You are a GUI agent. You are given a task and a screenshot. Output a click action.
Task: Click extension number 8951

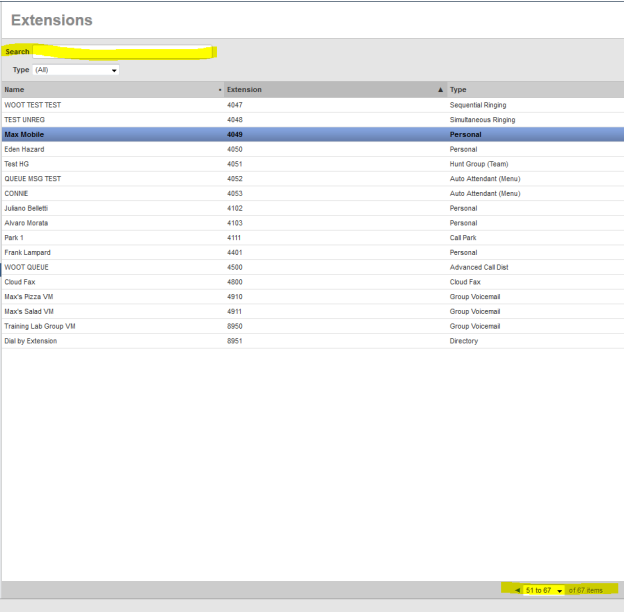[235, 341]
